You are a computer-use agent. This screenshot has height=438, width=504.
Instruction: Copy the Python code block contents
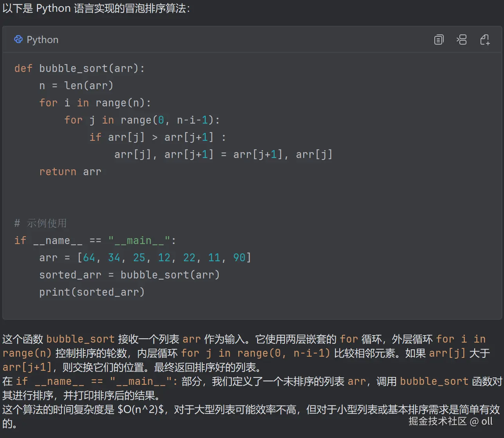[439, 39]
